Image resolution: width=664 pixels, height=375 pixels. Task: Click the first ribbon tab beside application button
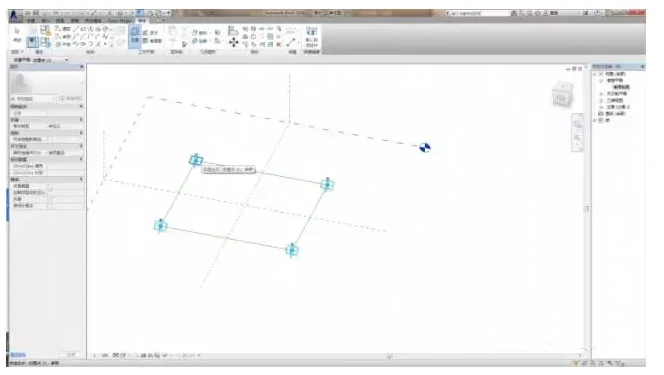tap(31, 20)
